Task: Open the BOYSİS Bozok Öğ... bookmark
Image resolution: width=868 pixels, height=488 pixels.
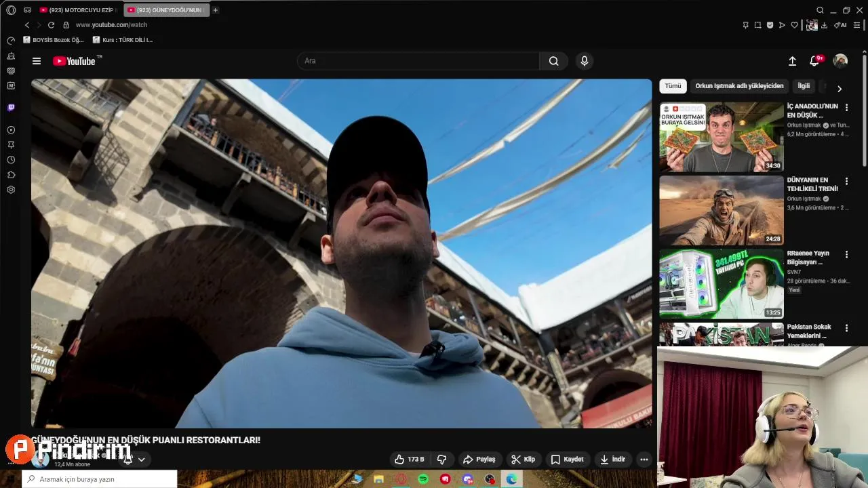Action: tap(54, 40)
